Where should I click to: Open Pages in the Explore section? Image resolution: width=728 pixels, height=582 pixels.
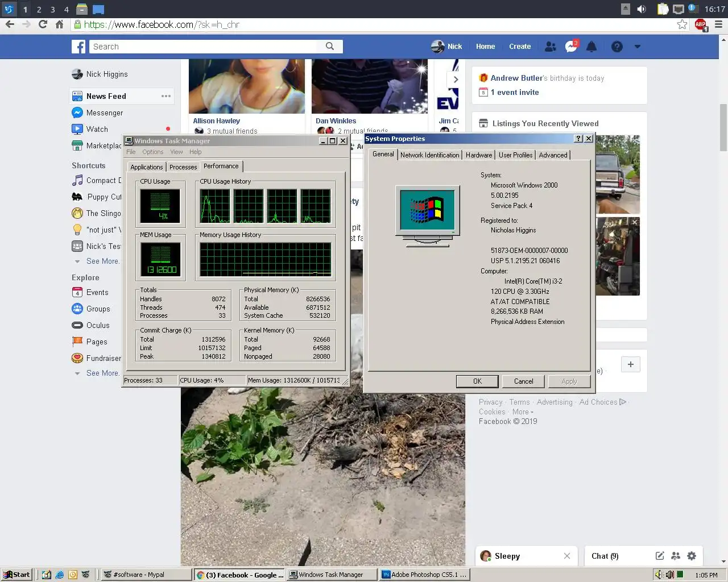[89, 342]
